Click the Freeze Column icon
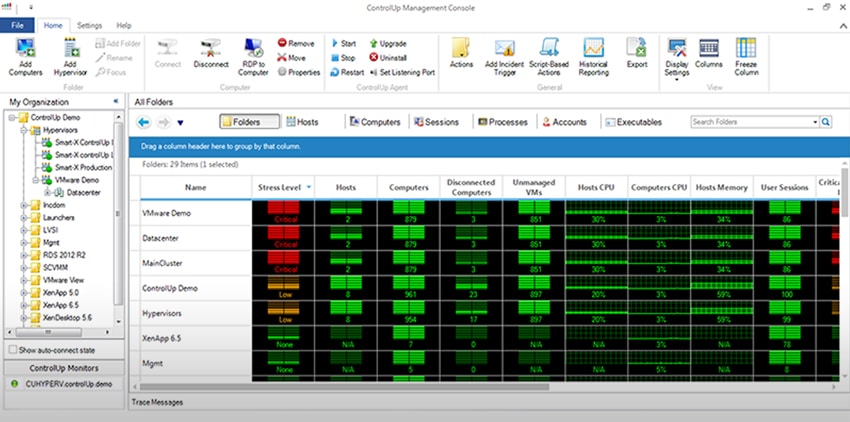Viewport: 850px width, 422px height. click(746, 56)
